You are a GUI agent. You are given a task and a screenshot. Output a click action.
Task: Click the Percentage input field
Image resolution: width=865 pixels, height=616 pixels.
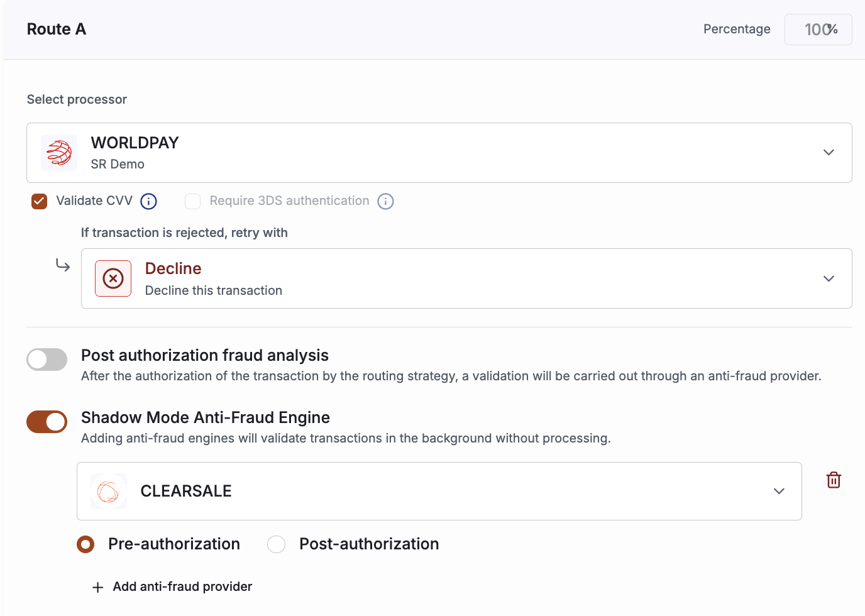coord(818,30)
